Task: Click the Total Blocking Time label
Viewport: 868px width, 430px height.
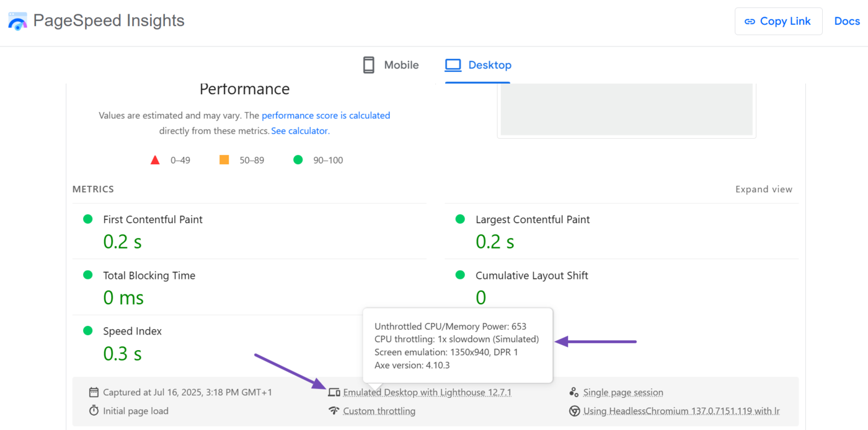Action: 149,276
